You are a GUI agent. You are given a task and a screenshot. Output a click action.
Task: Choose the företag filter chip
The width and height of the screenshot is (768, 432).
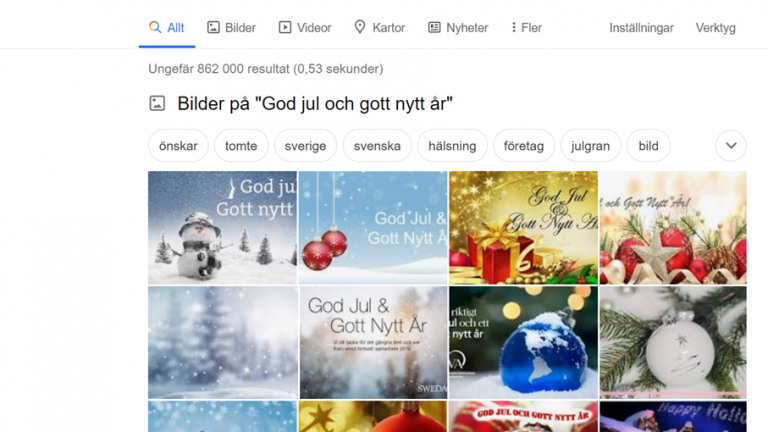(524, 145)
